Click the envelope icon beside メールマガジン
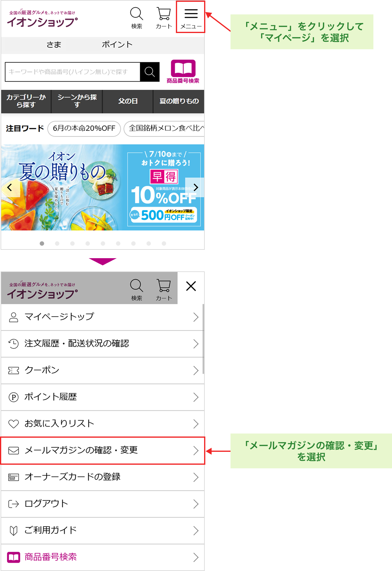The height and width of the screenshot is (571, 392). pos(14,451)
